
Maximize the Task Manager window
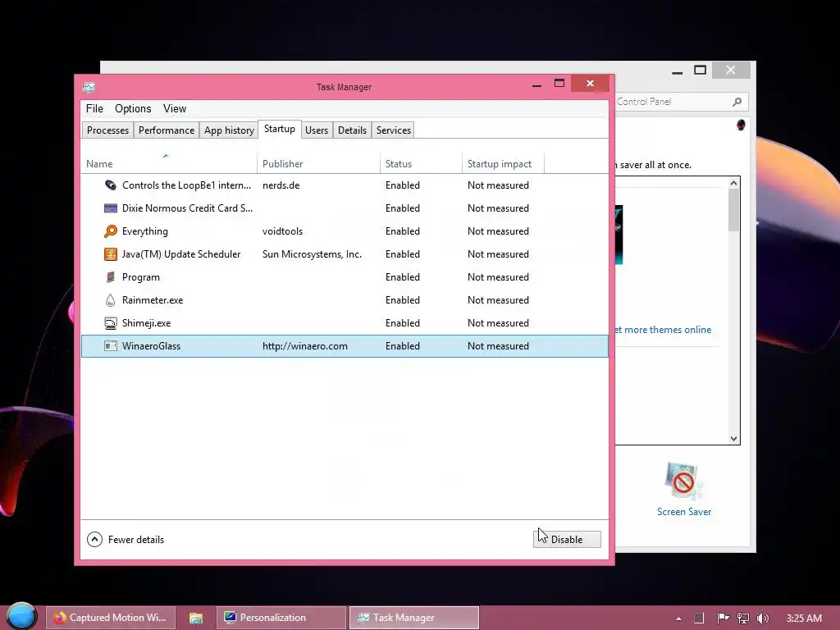(559, 83)
